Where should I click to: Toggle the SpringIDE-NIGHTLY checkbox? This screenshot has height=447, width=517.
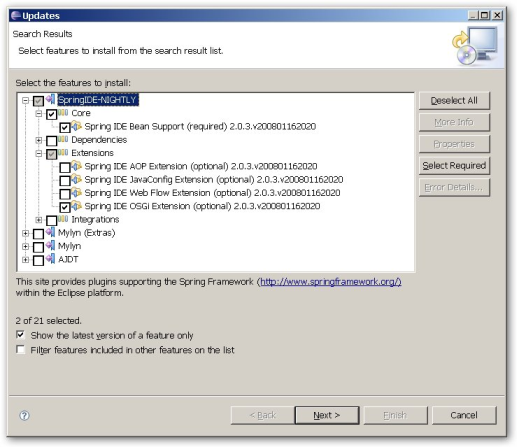pyautogui.click(x=38, y=101)
